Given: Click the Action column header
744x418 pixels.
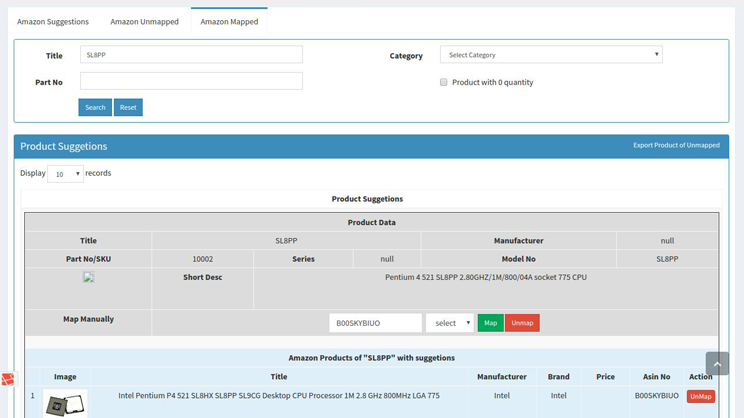Looking at the screenshot, I should [700, 377].
